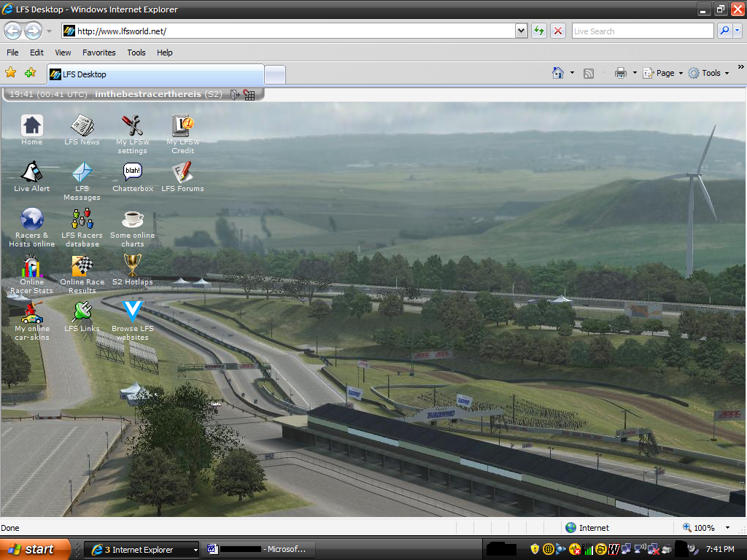Viewport: 747px width, 560px height.
Task: Expand recent pages dropdown next to Forward
Action: [49, 31]
